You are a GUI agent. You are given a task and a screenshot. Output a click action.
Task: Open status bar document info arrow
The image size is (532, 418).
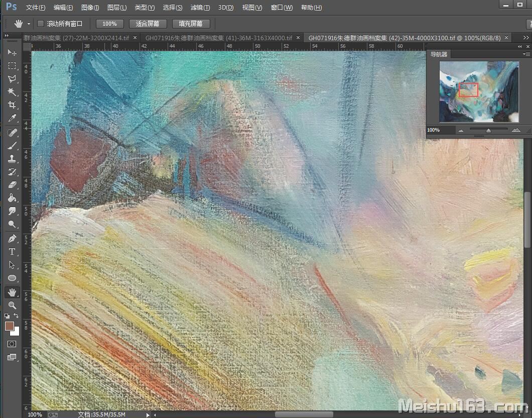pos(148,414)
